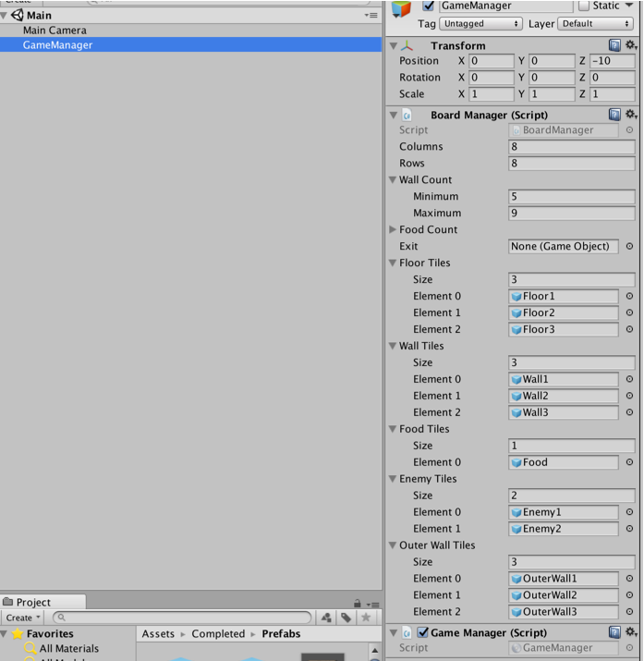644x661 pixels.
Task: Open the Project Create dropdown
Action: pos(23,618)
